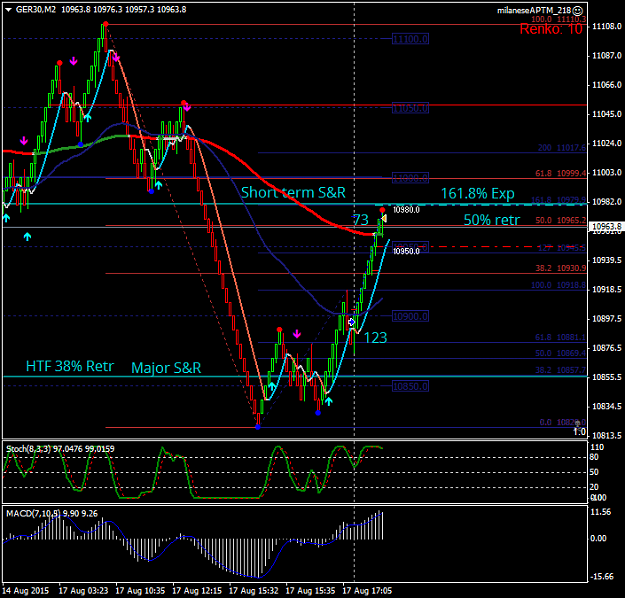Click the '17 Aug 12:15' time axis label
This screenshot has width=625, height=598.
point(197,591)
